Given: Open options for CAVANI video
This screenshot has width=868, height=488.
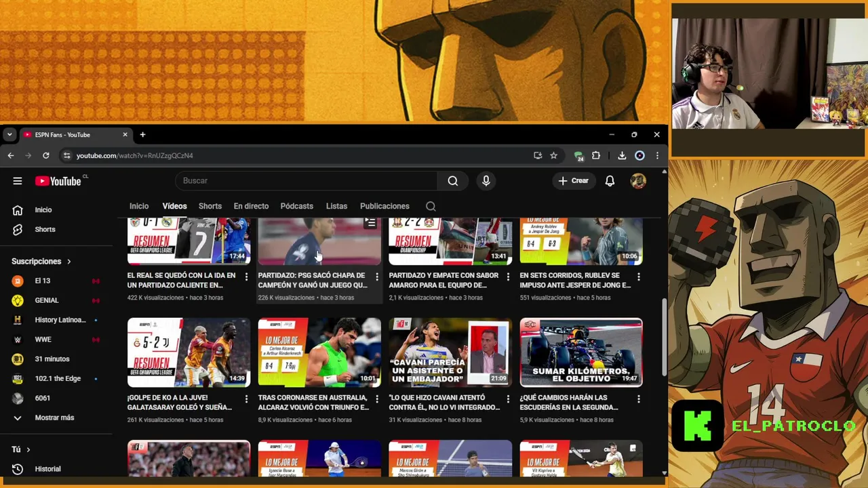Looking at the screenshot, I should (508, 399).
